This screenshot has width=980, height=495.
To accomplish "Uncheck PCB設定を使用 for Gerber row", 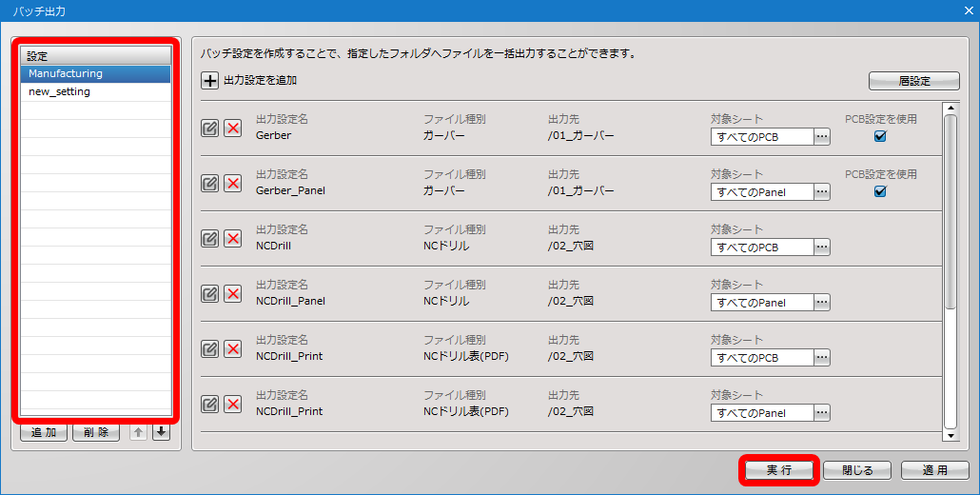I will (x=880, y=136).
